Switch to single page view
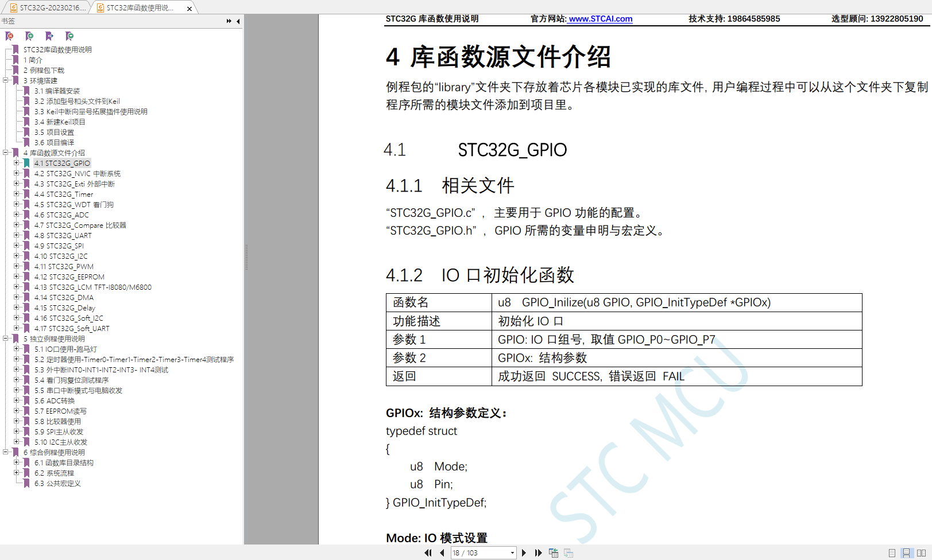 892,553
